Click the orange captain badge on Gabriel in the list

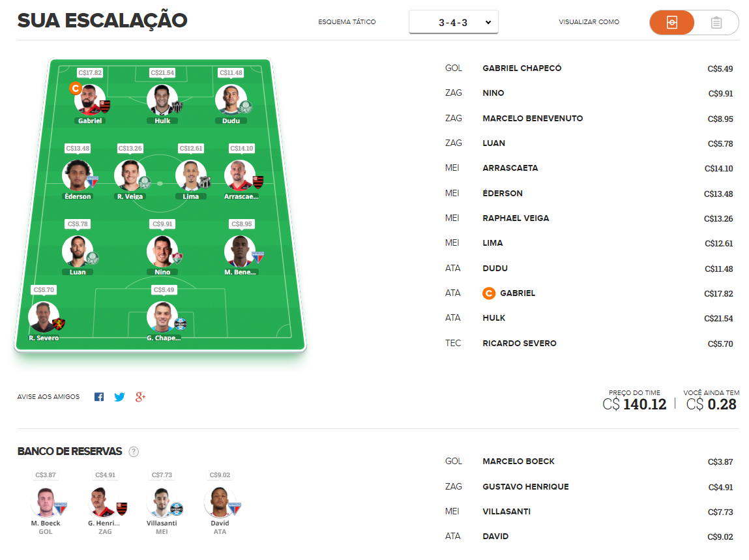489,293
